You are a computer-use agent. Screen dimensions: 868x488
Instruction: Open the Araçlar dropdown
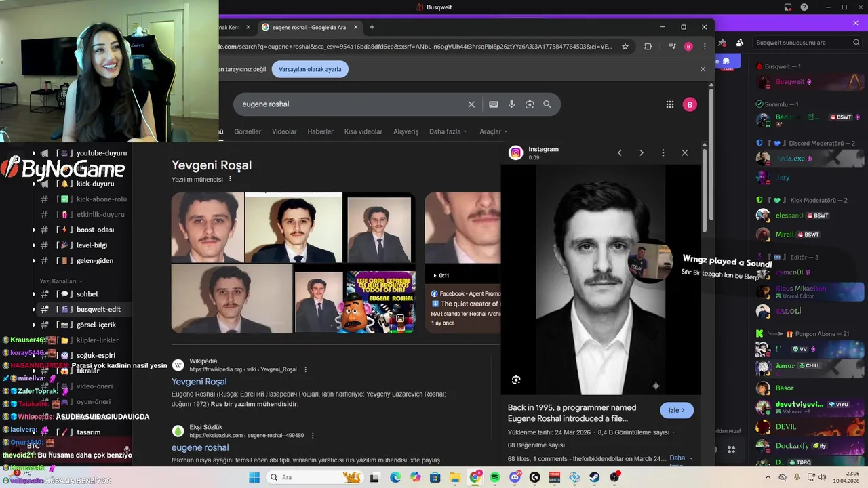coord(493,131)
